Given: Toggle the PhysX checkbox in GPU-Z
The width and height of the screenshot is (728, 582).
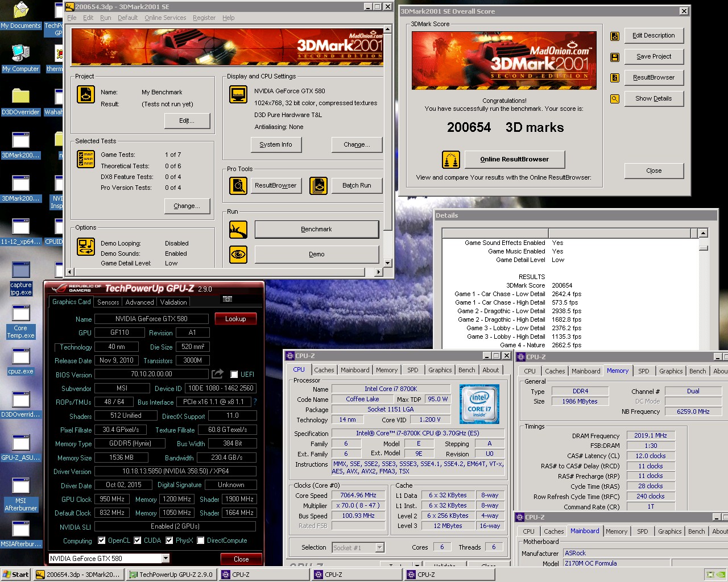Looking at the screenshot, I should 169,541.
